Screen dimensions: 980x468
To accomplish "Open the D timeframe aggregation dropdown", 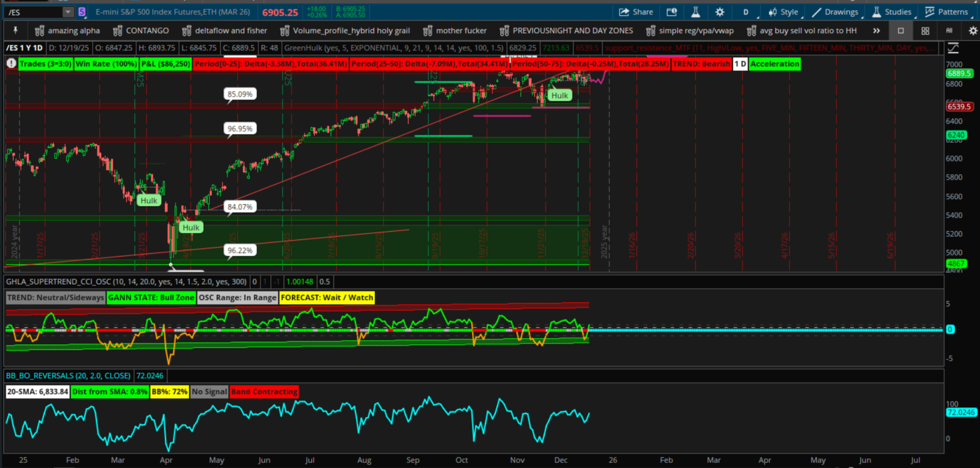I will [x=746, y=12].
